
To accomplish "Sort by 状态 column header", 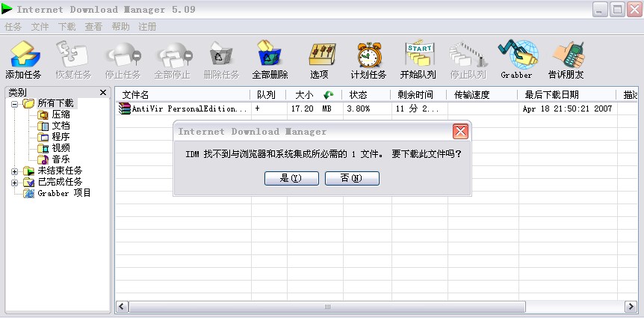I will pos(366,95).
